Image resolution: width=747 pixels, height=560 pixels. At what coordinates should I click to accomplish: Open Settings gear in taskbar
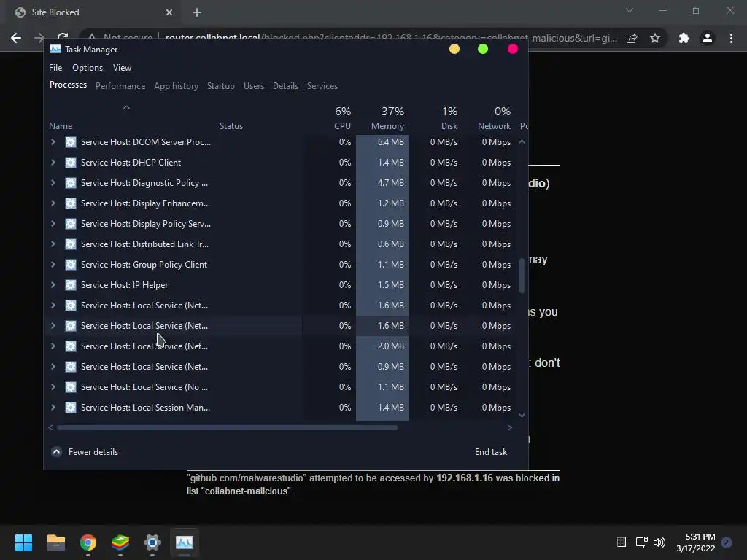tap(152, 542)
